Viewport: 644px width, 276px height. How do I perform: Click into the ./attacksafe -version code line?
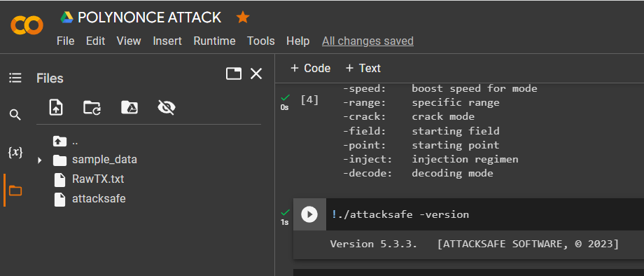click(x=400, y=214)
